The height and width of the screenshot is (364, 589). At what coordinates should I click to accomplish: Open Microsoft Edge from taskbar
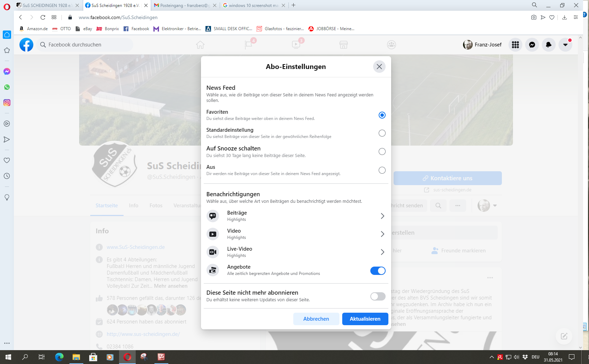pos(59,357)
